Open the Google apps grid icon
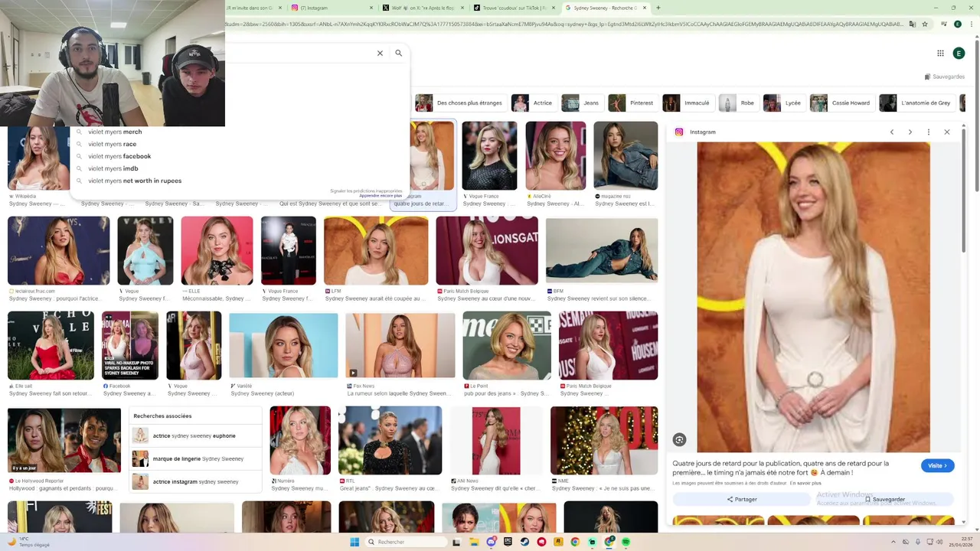Screen dimensions: 980x551 point(940,53)
